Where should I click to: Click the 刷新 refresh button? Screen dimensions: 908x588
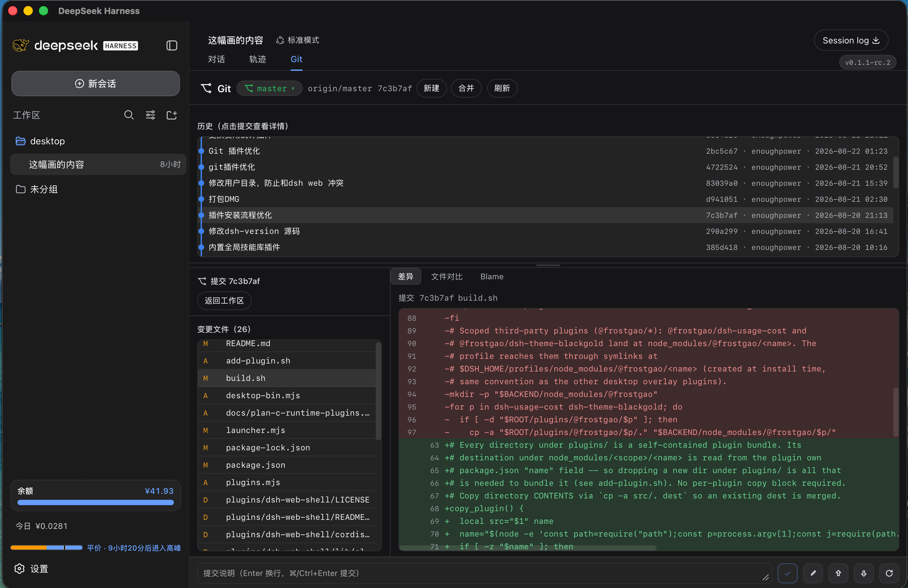(x=502, y=88)
